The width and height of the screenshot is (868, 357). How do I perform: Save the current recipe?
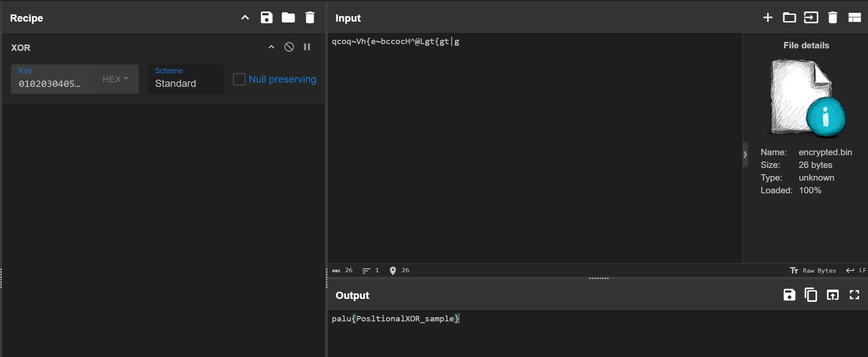click(x=266, y=18)
